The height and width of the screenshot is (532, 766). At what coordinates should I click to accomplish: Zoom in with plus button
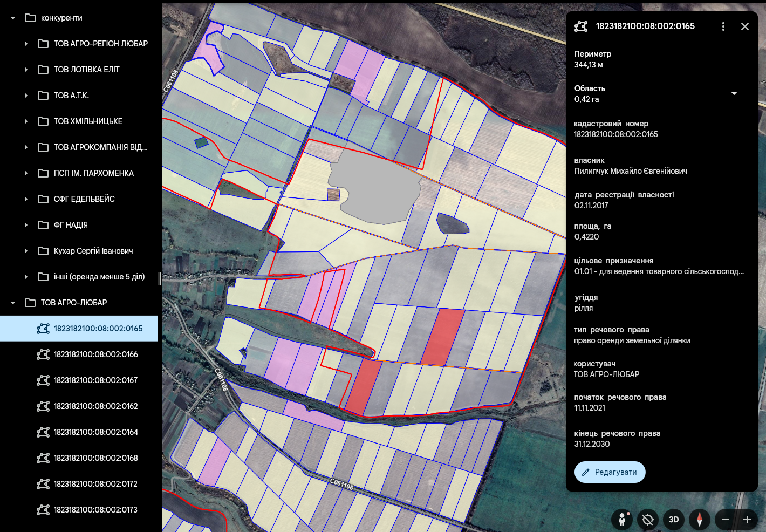click(747, 520)
